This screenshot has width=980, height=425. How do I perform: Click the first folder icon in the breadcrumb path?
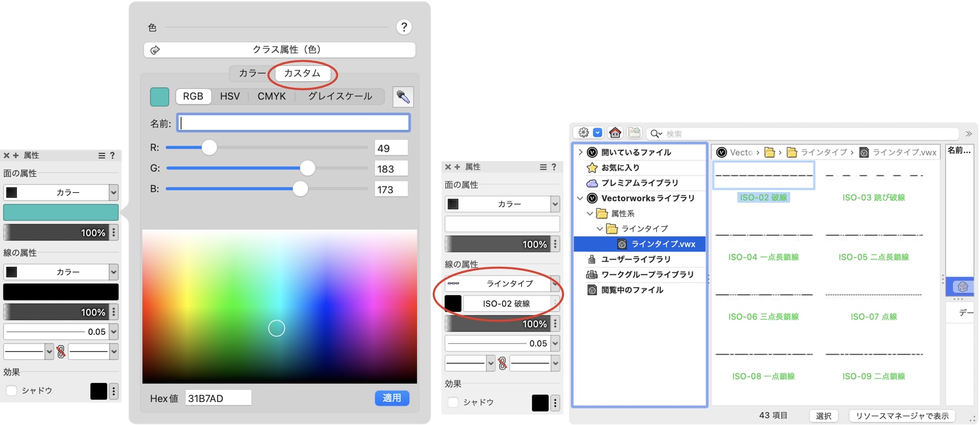tap(769, 152)
